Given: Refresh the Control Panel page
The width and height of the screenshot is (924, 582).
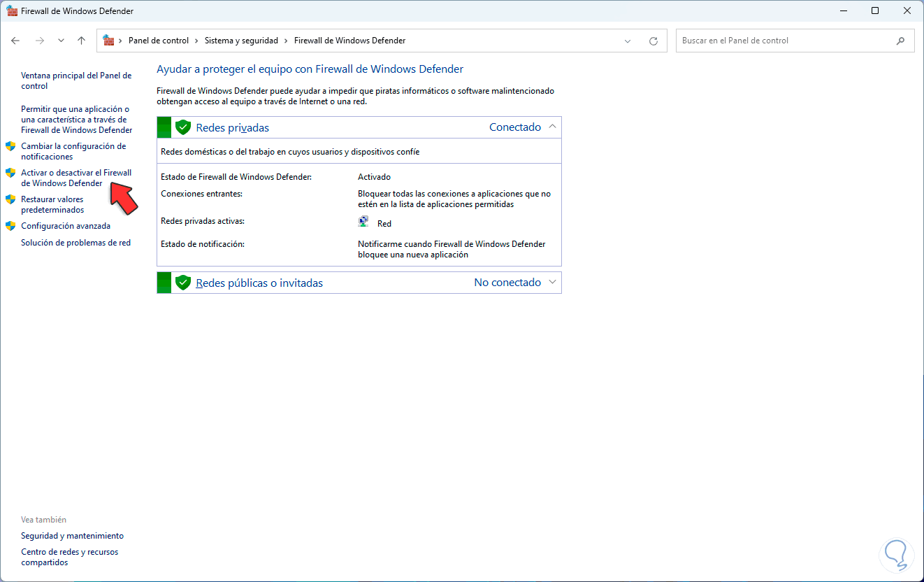Looking at the screenshot, I should [x=654, y=41].
